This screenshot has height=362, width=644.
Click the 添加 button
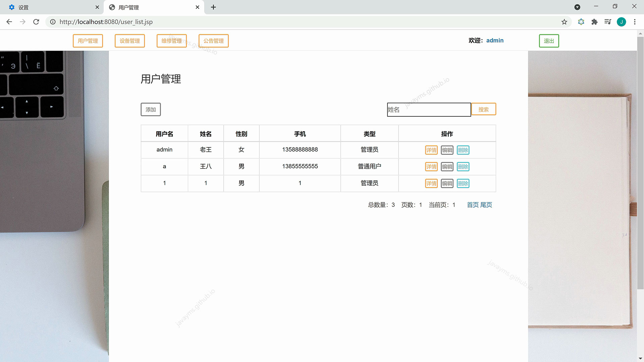[x=151, y=110]
